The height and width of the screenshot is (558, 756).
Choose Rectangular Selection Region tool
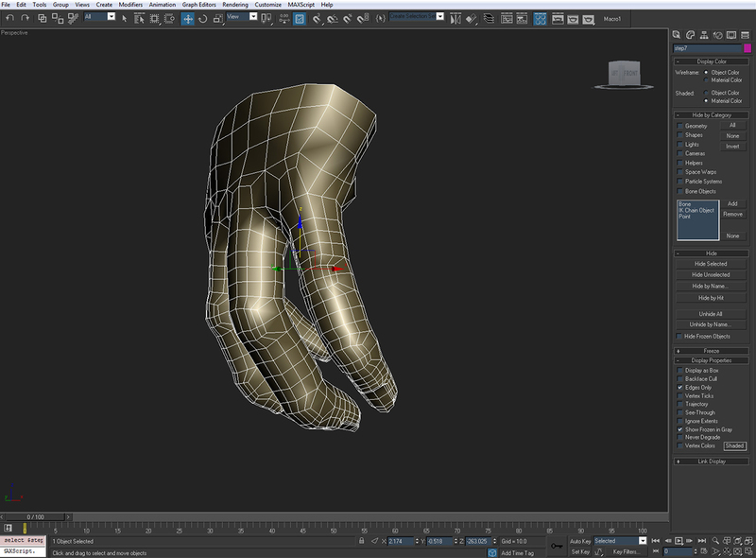click(x=155, y=18)
